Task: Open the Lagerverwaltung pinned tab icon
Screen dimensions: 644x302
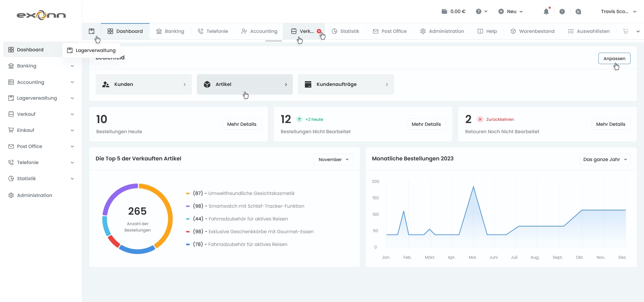Action: (92, 31)
